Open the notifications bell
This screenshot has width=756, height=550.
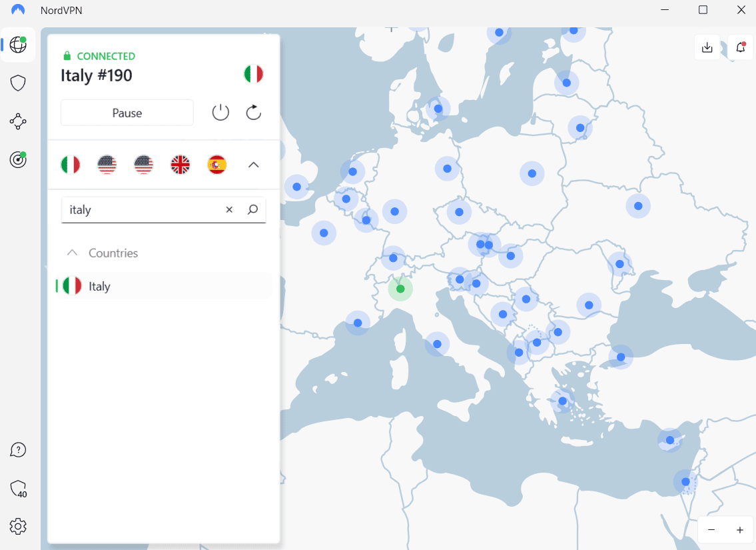point(741,47)
